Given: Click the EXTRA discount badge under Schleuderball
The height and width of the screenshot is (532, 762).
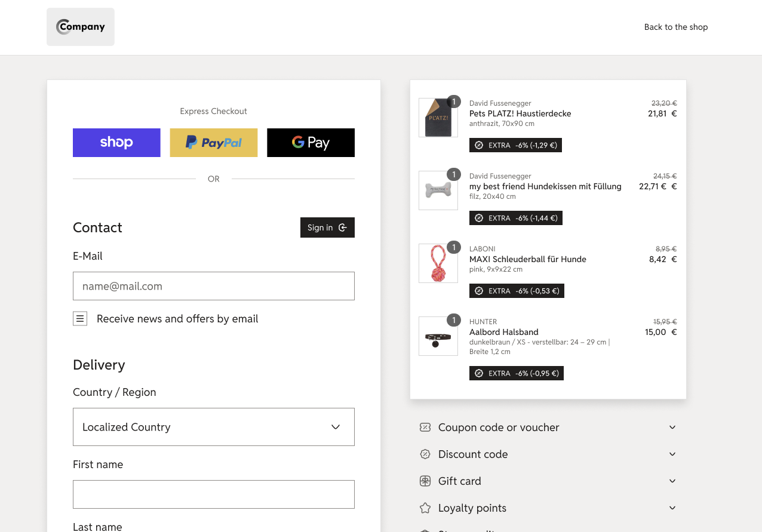Looking at the screenshot, I should coord(516,291).
